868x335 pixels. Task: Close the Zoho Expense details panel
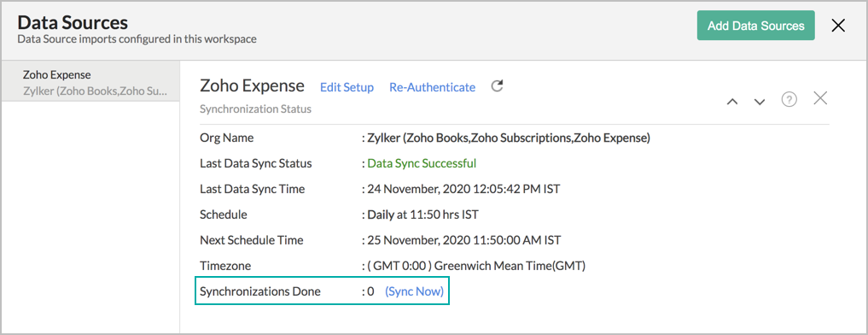tap(820, 99)
